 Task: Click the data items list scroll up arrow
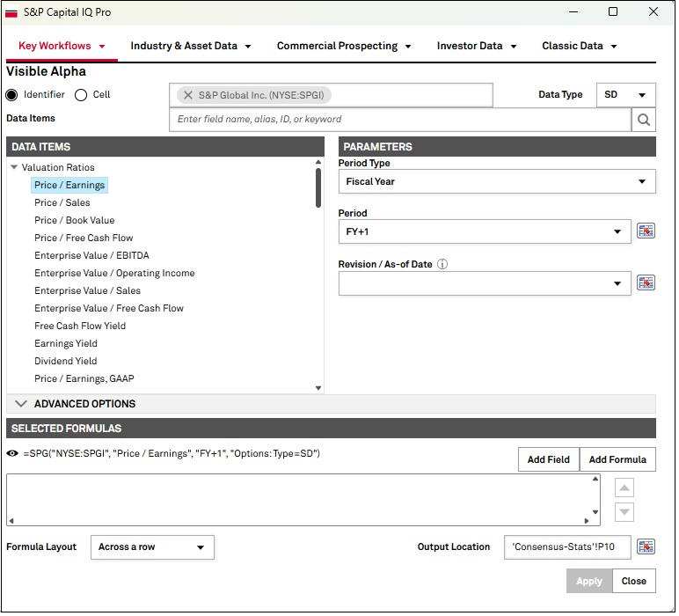pyautogui.click(x=320, y=163)
